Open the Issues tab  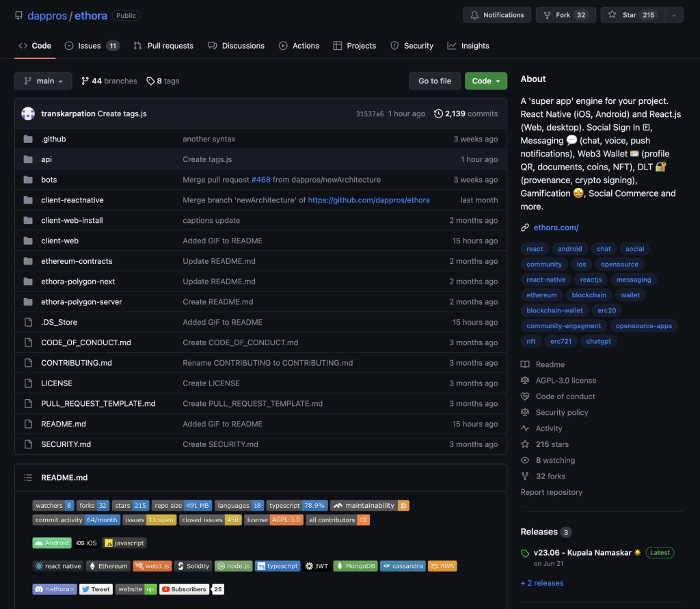tap(92, 46)
